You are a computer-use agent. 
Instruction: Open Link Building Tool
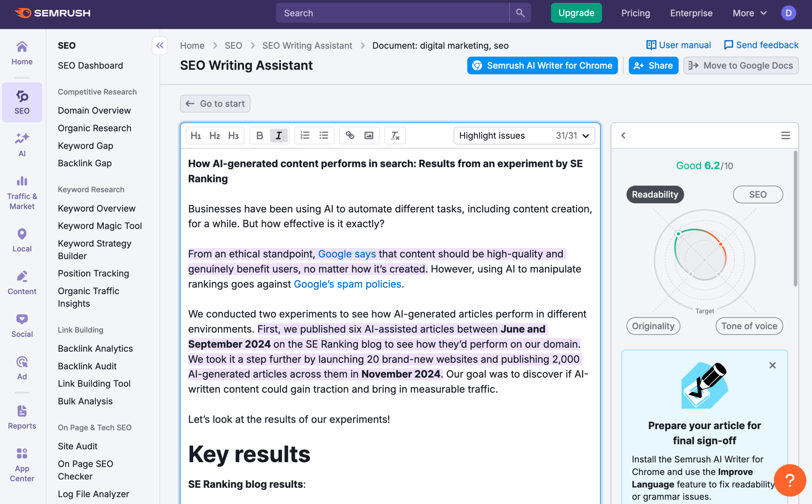(x=94, y=383)
